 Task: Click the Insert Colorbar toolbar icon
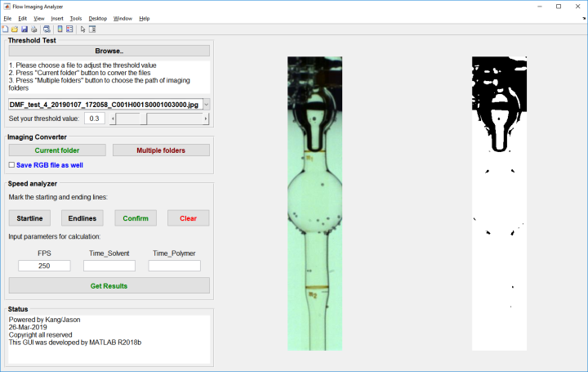point(60,29)
